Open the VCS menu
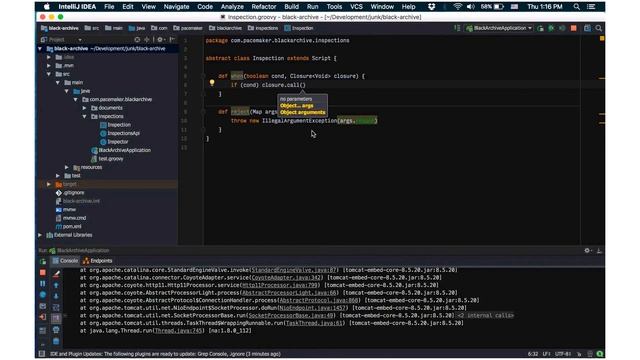640x360 pixels. point(356,7)
